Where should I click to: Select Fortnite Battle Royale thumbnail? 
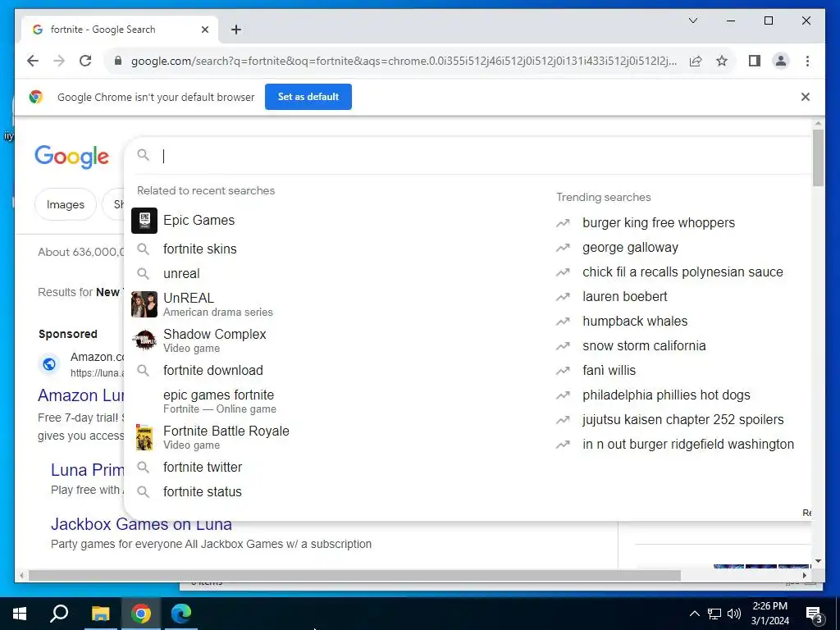(x=144, y=437)
